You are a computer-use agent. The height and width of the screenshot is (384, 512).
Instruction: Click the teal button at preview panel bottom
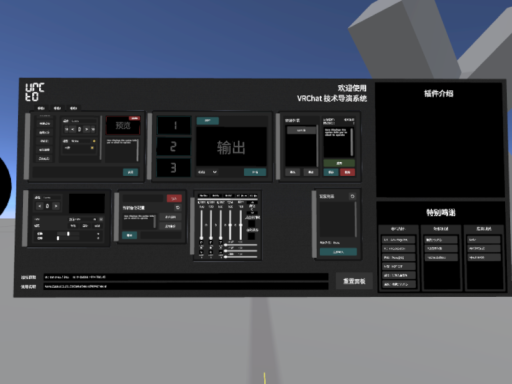point(131,172)
